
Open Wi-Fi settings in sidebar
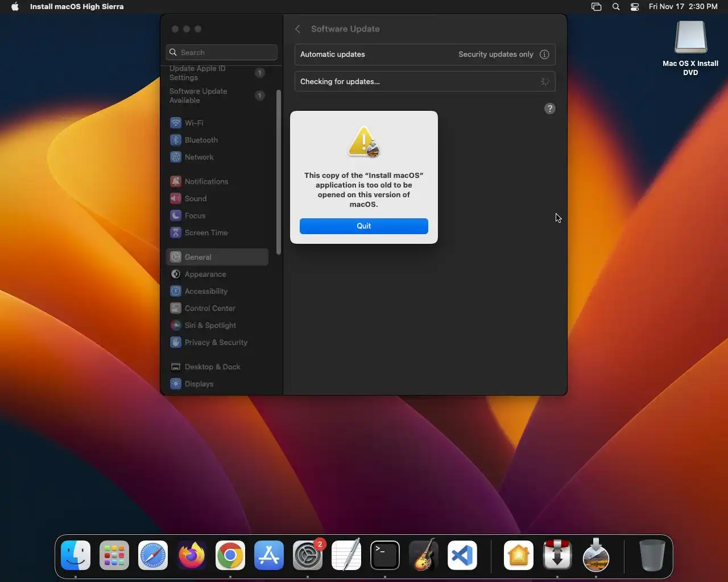coord(217,123)
